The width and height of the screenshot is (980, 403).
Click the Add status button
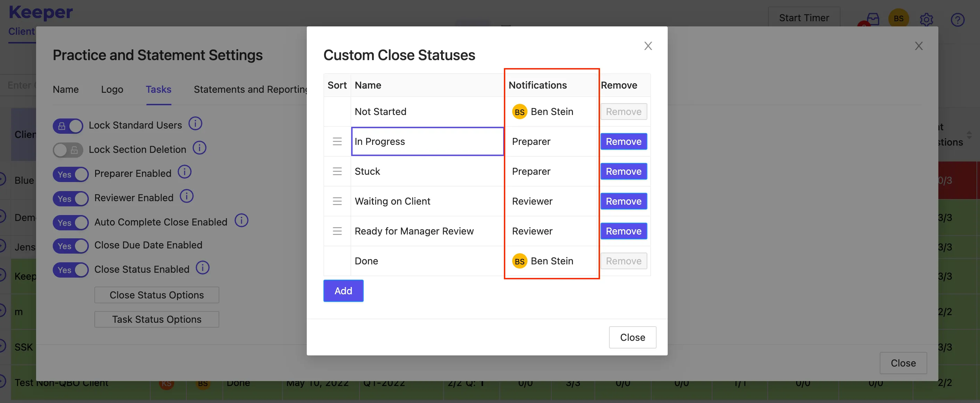[x=343, y=291]
